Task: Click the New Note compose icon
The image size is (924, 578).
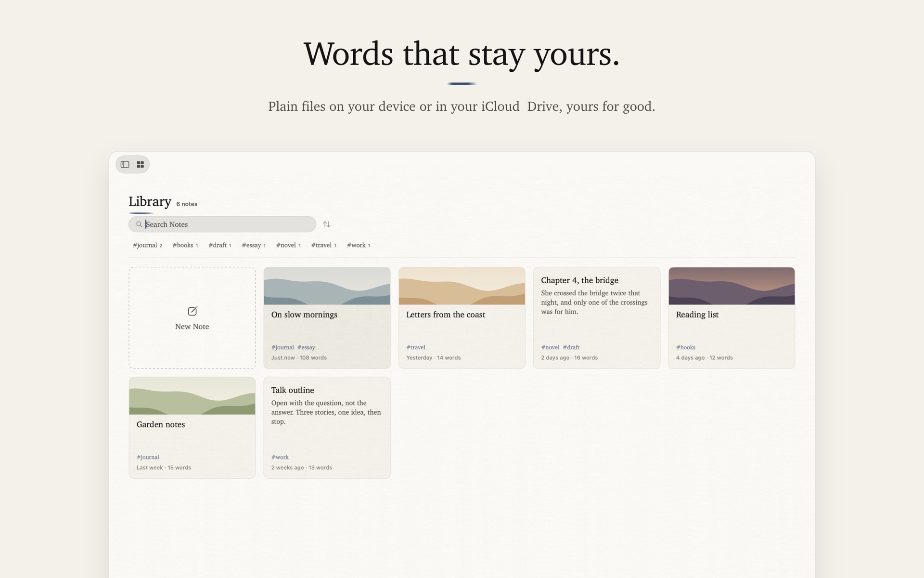Action: coord(192,311)
